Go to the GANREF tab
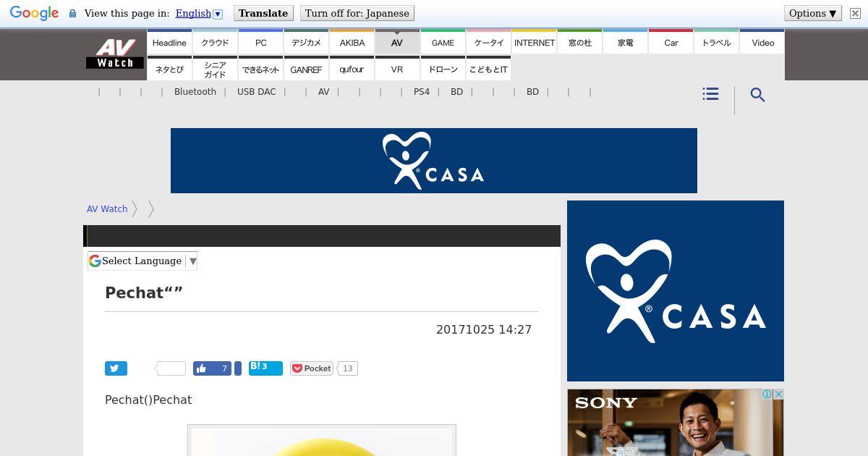 tap(306, 69)
